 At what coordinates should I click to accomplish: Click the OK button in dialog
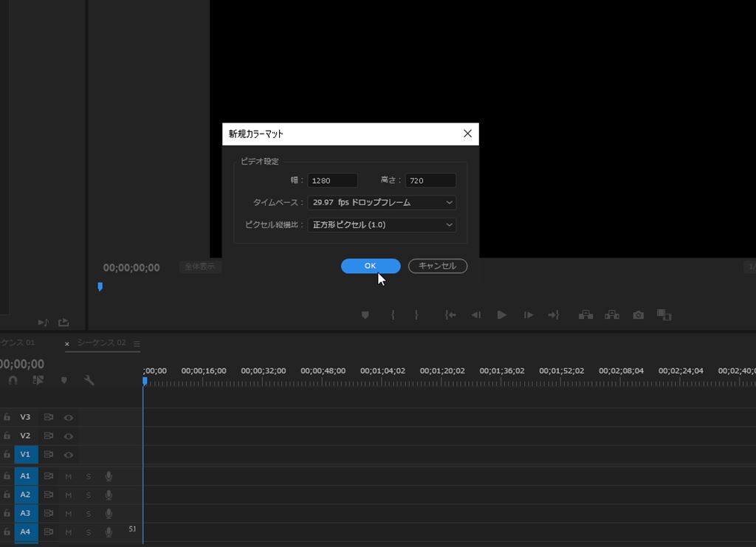371,266
